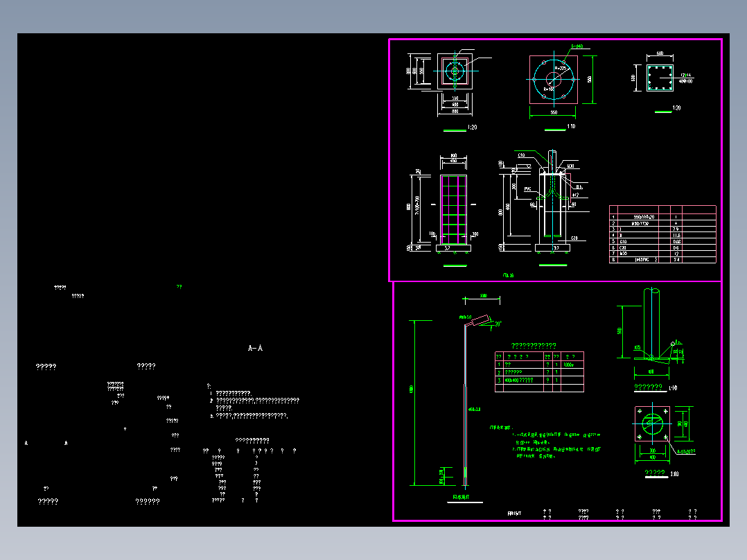Click the 1:10 scale label under bolt circle plan

(x=571, y=126)
